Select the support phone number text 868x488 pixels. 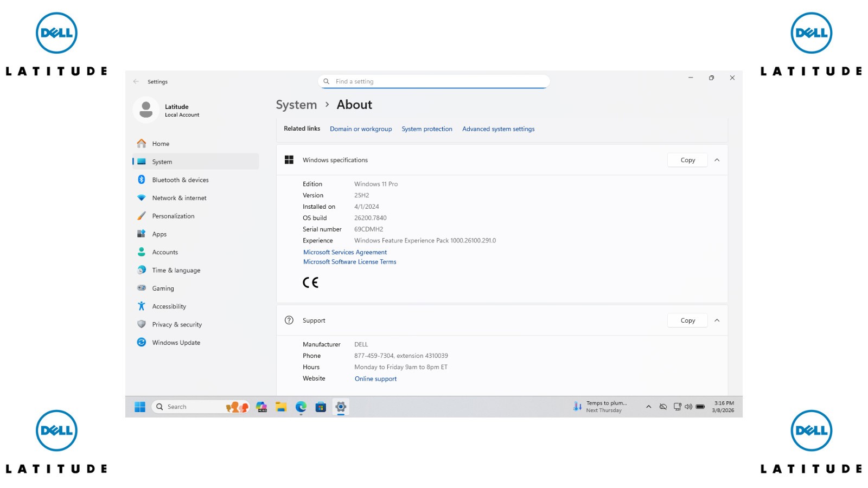click(x=401, y=356)
